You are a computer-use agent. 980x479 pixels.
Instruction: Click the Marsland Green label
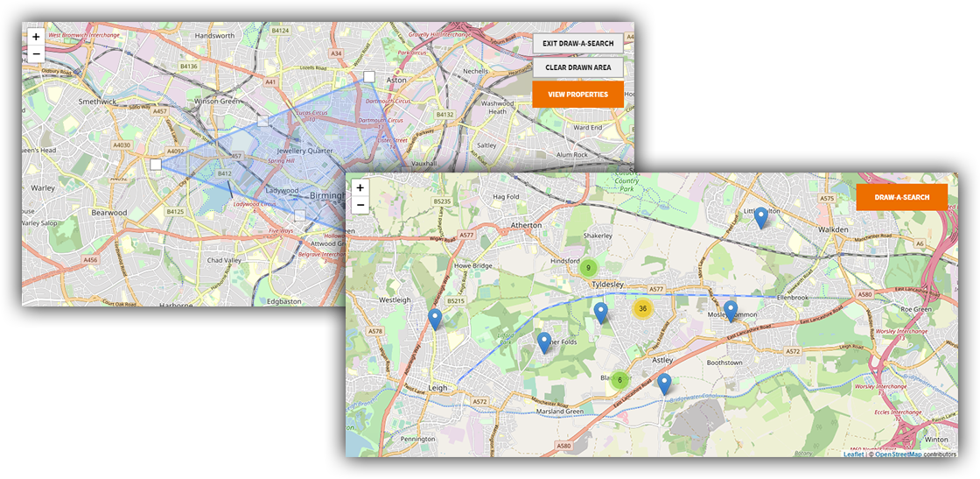point(560,412)
